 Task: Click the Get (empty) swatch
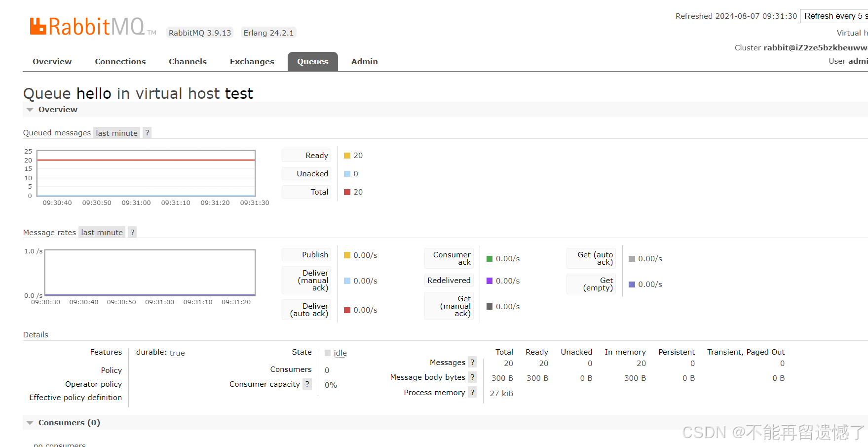click(x=632, y=284)
